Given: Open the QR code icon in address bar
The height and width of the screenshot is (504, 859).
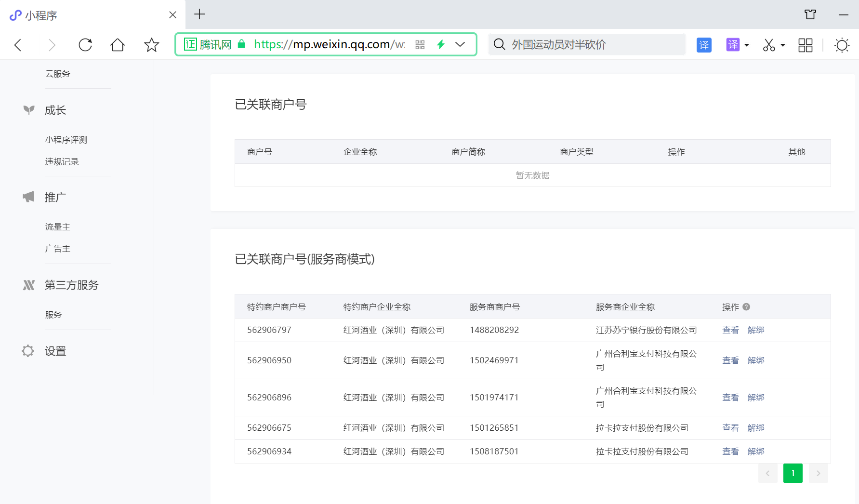Looking at the screenshot, I should pyautogui.click(x=420, y=45).
